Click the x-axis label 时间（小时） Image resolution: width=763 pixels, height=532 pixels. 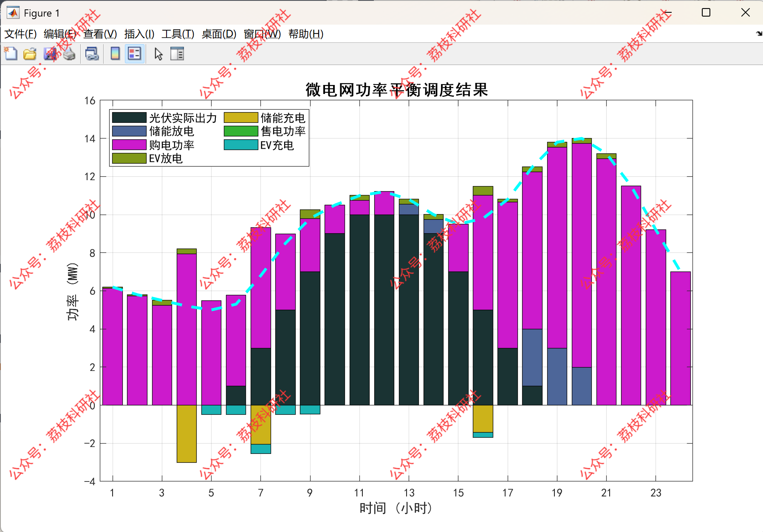[396, 508]
